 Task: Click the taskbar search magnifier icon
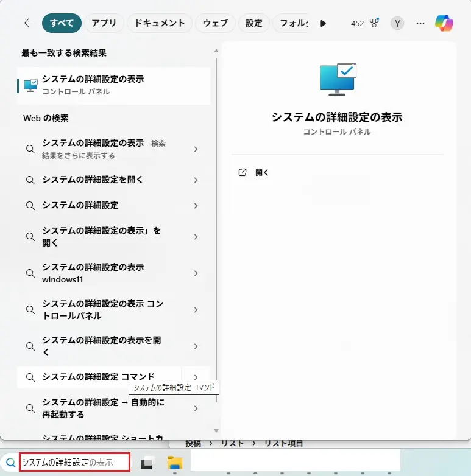pos(11,463)
